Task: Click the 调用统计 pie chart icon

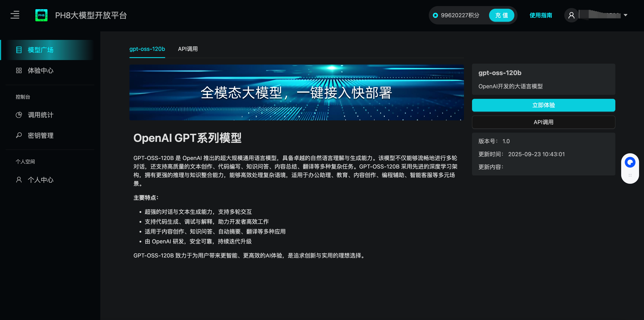Action: click(19, 115)
